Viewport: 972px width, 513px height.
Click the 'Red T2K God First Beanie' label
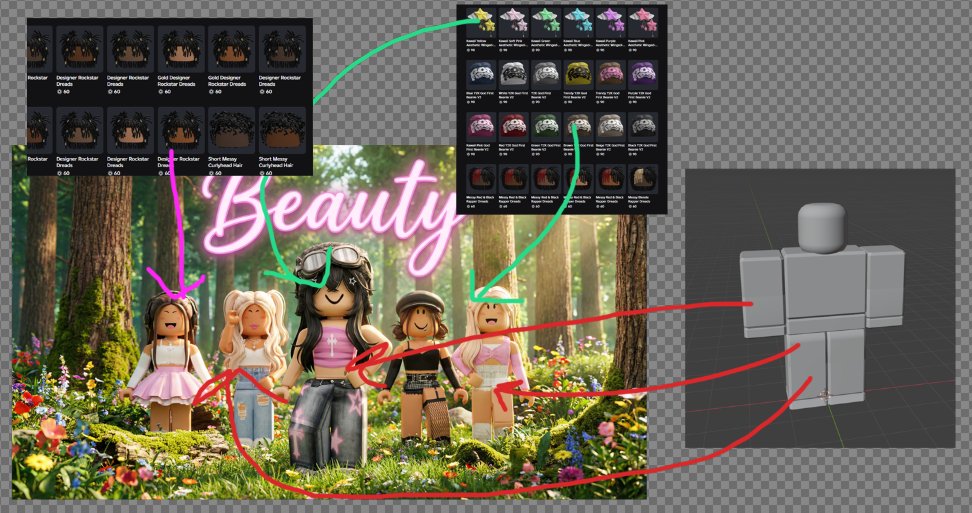513,146
